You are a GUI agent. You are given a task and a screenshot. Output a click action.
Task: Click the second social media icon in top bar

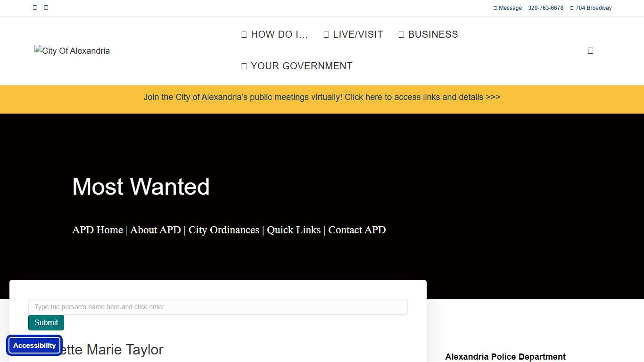[46, 8]
